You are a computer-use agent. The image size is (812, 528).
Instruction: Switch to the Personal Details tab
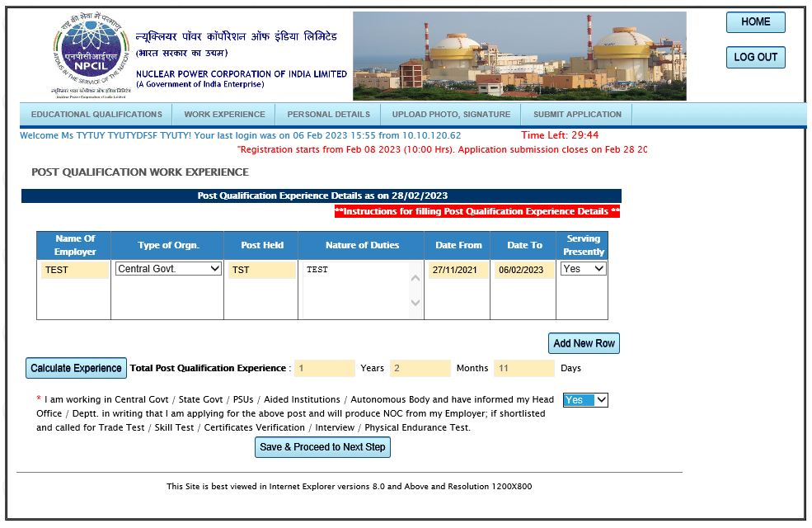(328, 115)
